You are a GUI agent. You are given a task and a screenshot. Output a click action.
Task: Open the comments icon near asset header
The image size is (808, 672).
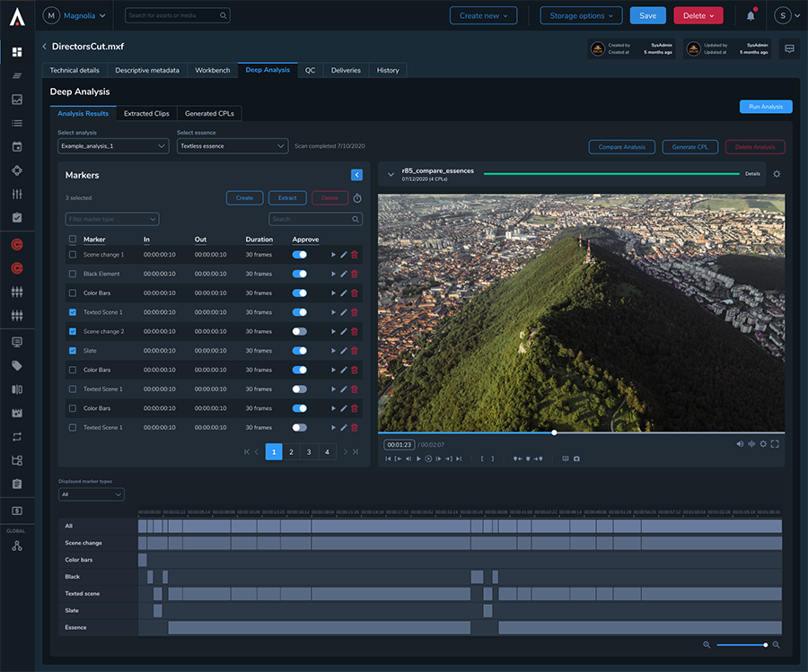(x=789, y=48)
